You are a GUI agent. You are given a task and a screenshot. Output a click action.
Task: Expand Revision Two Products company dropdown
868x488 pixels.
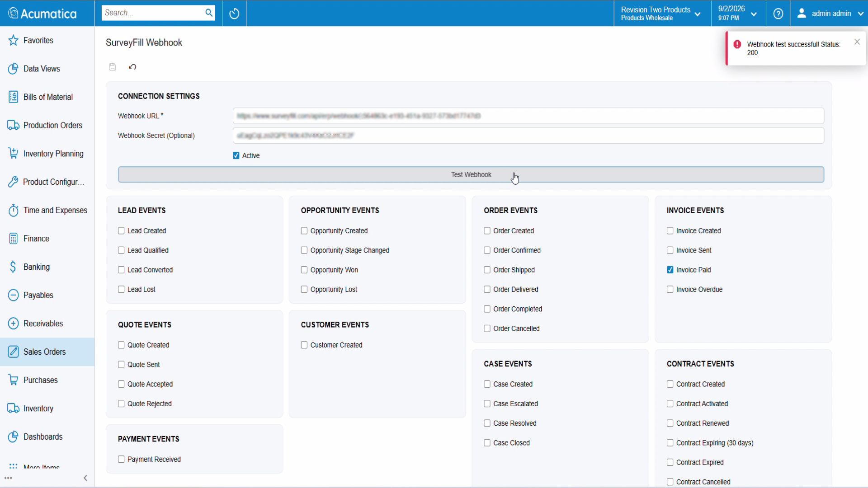[x=698, y=14]
